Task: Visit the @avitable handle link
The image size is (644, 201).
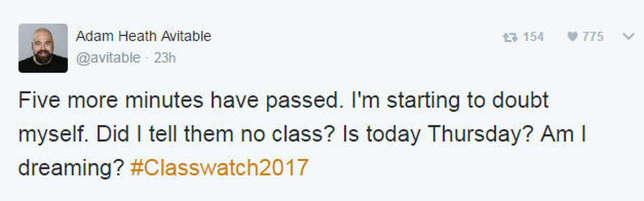Action: click(x=108, y=58)
